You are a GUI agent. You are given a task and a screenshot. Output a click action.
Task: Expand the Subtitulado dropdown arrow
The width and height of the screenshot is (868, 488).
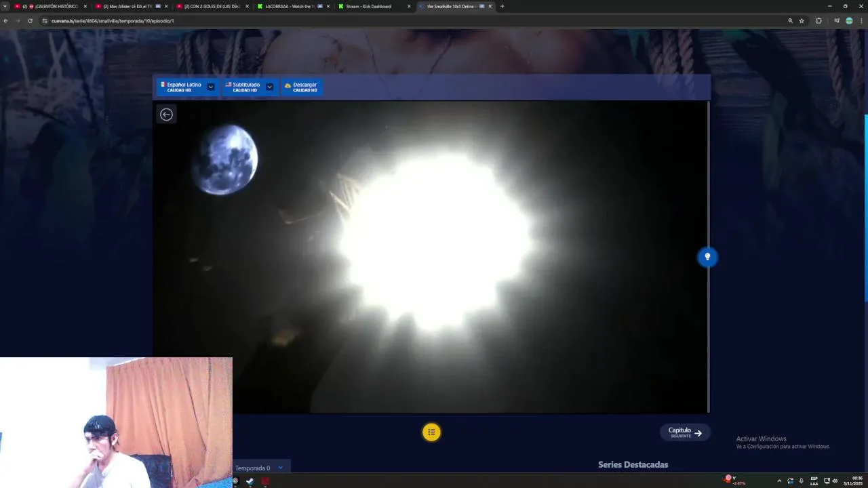point(269,87)
